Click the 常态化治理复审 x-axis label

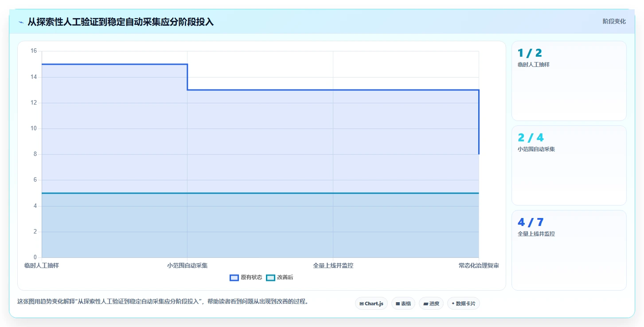pos(479,265)
